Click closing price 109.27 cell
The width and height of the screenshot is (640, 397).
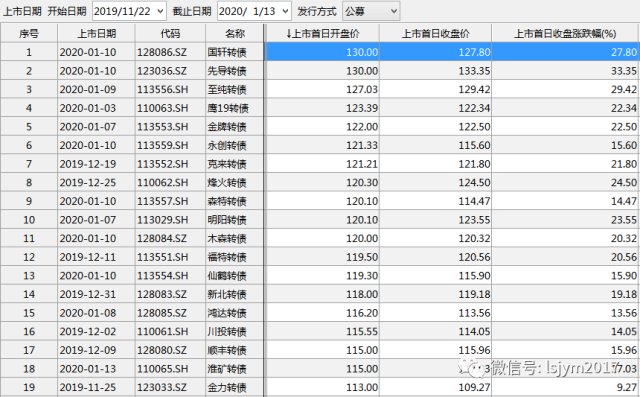click(436, 387)
